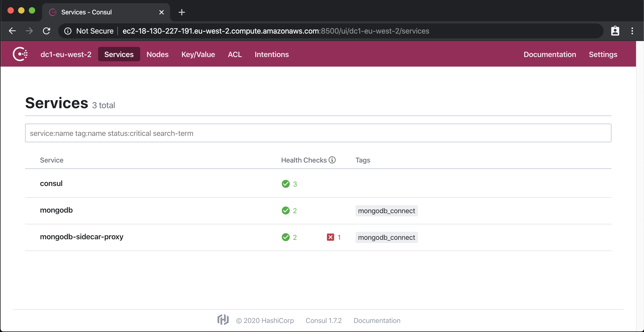Click the site info Not Secure icon

68,31
